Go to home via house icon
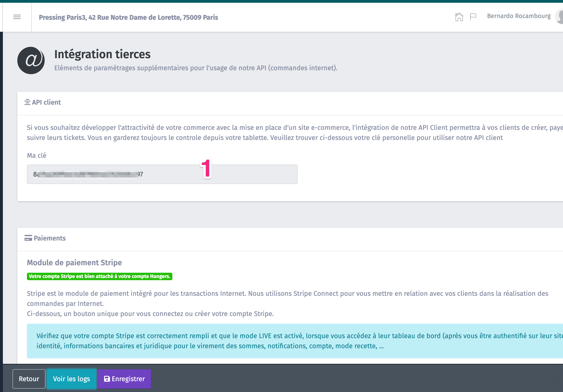This screenshot has height=392, width=563. point(459,17)
